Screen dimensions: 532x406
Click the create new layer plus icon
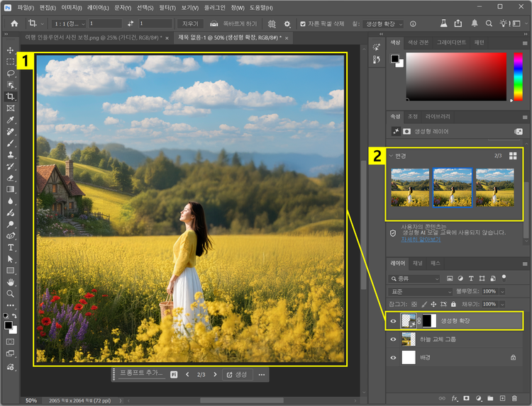[502, 398]
